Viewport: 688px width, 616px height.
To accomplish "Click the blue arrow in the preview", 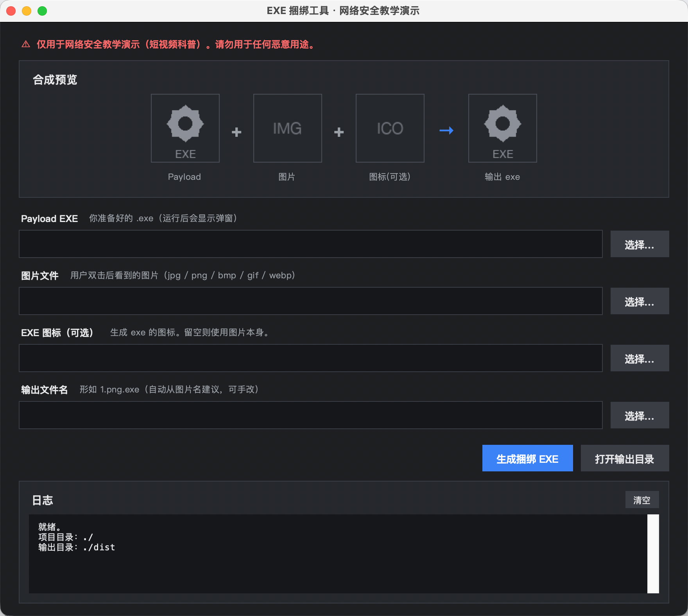I will click(x=446, y=130).
